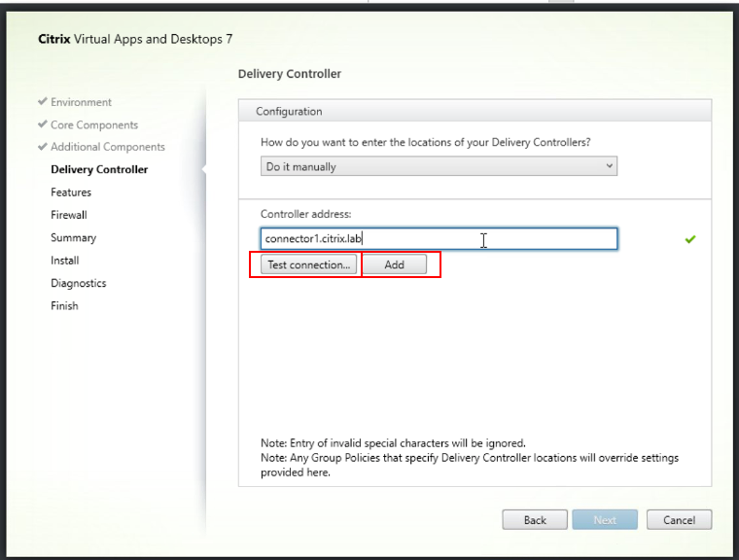Image resolution: width=739 pixels, height=560 pixels.
Task: Select the Environment step in sidebar
Action: click(x=81, y=102)
